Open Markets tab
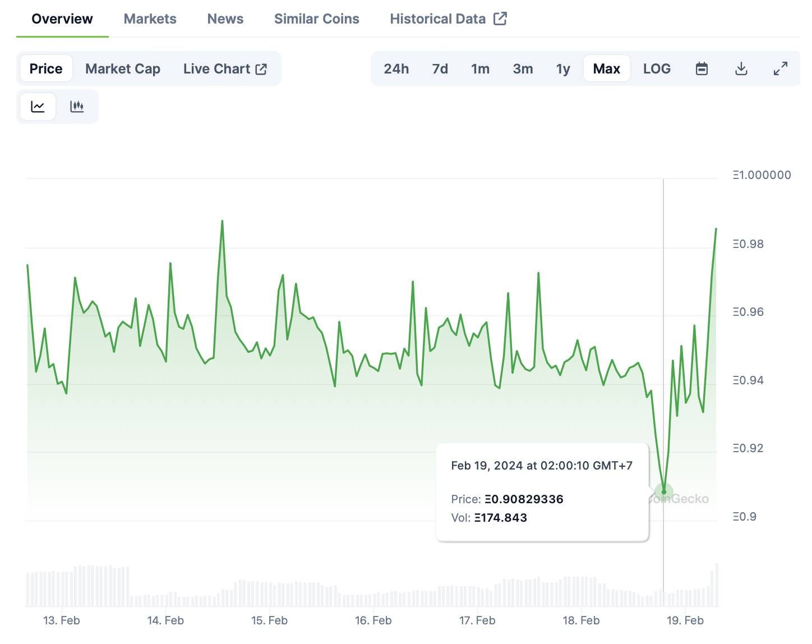The height and width of the screenshot is (644, 812). [150, 19]
